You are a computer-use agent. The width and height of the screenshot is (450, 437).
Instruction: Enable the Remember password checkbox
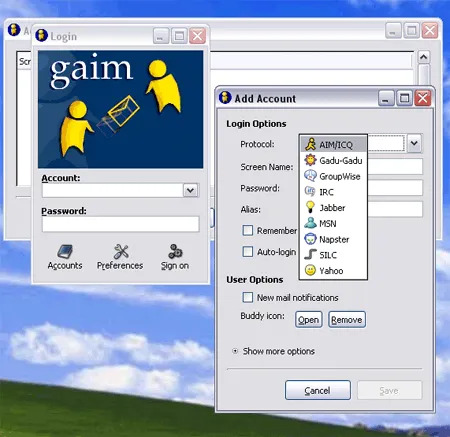click(x=248, y=230)
